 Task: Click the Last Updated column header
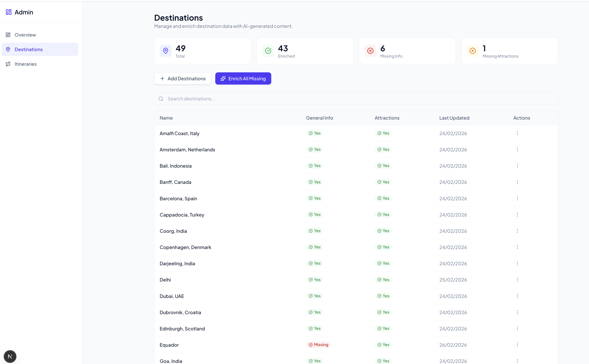click(x=454, y=118)
